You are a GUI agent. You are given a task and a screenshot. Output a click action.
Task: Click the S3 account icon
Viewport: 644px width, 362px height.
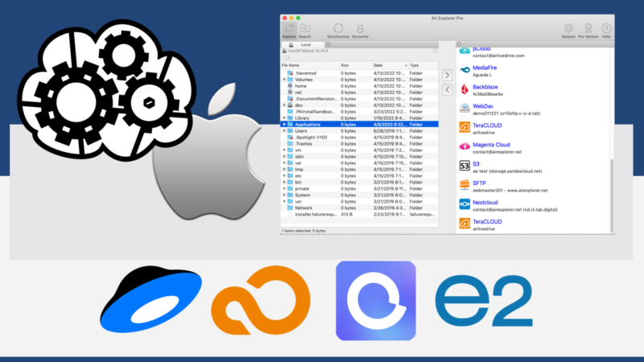tap(464, 166)
